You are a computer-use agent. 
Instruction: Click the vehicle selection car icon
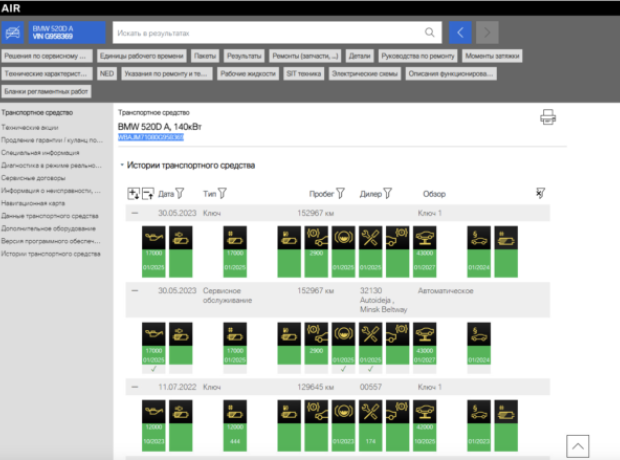pos(13,32)
